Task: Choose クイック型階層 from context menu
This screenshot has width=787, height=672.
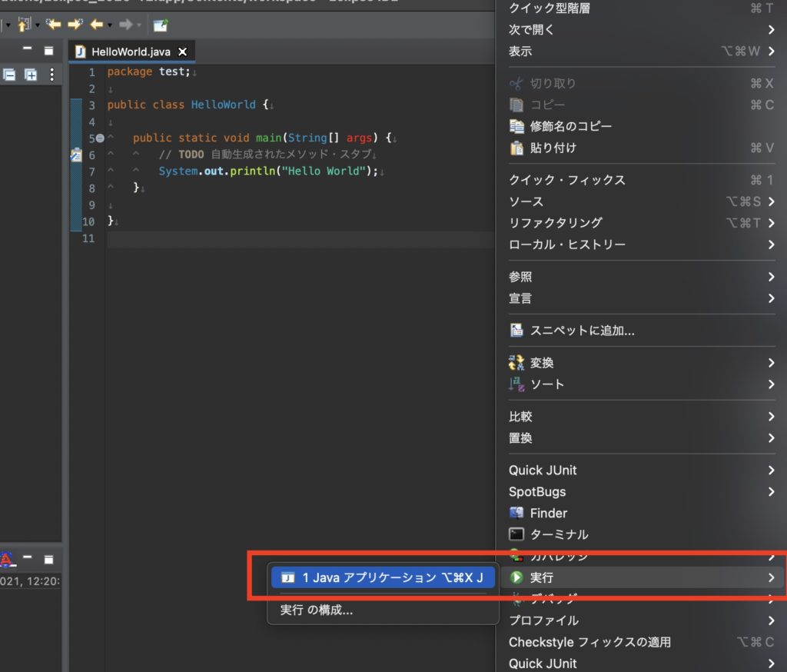Action: tap(641, 8)
